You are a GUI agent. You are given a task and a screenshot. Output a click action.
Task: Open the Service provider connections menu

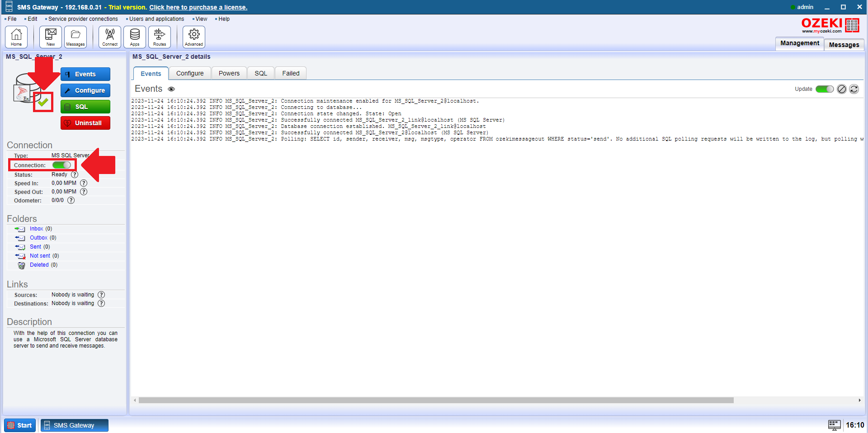pyautogui.click(x=83, y=19)
